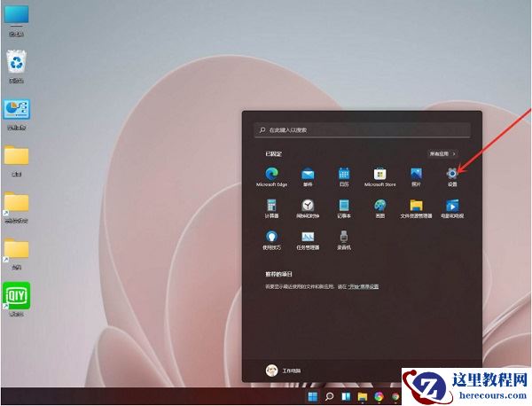Click the user account avatar in Start menu

point(272,371)
